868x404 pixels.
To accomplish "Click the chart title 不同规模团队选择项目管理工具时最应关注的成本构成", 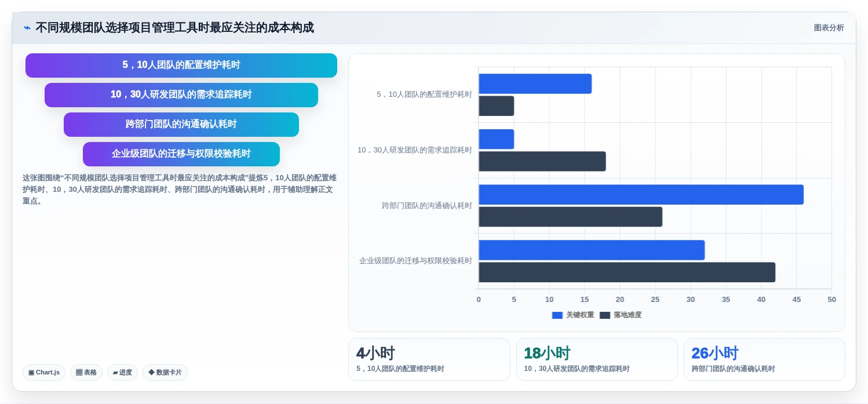I will 174,28.
